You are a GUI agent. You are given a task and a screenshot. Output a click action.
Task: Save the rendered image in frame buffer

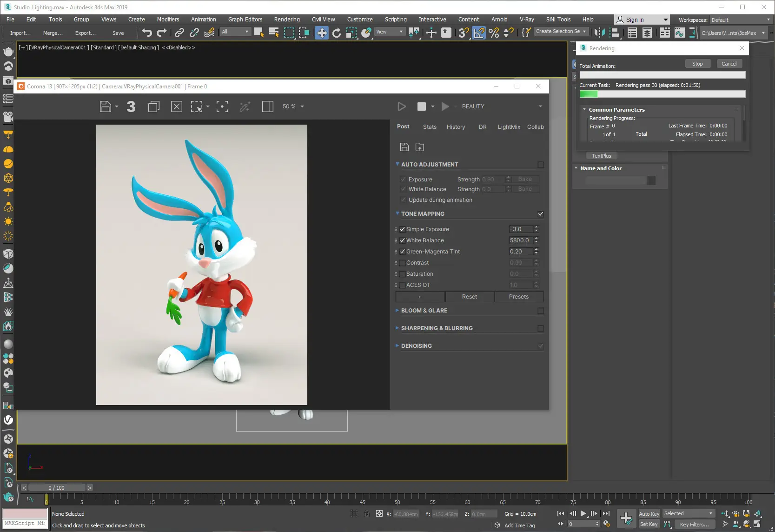[106, 106]
